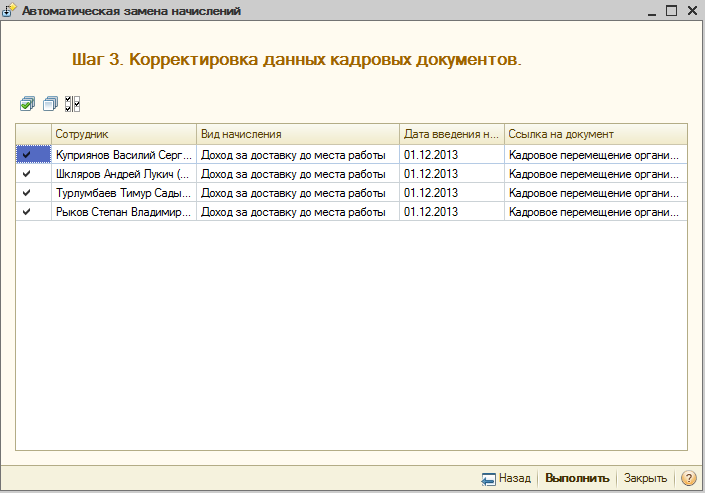Click the check all rows toolbar icon
The height and width of the screenshot is (493, 705).
[x=27, y=103]
